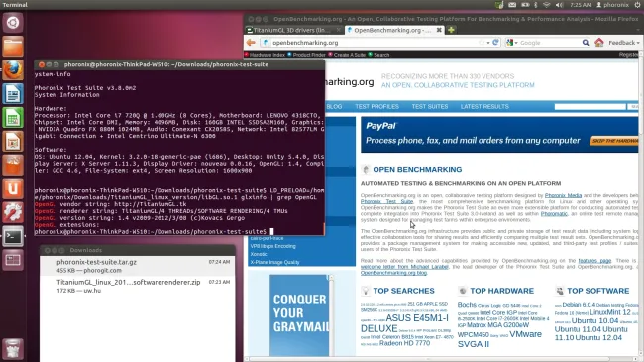Click the X-Plane Image Quality sidebar link

pos(274,262)
